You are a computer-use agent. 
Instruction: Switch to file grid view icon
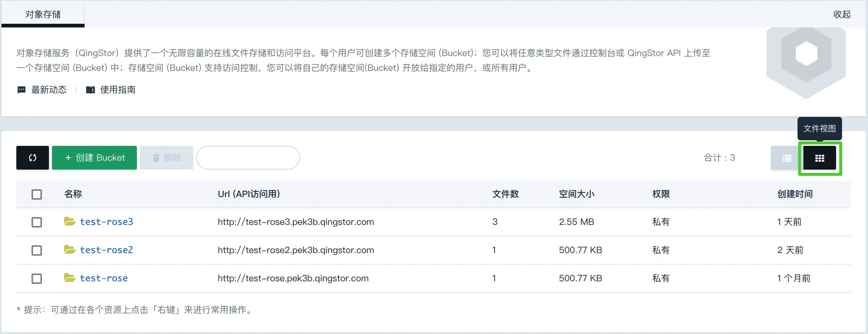pyautogui.click(x=819, y=158)
